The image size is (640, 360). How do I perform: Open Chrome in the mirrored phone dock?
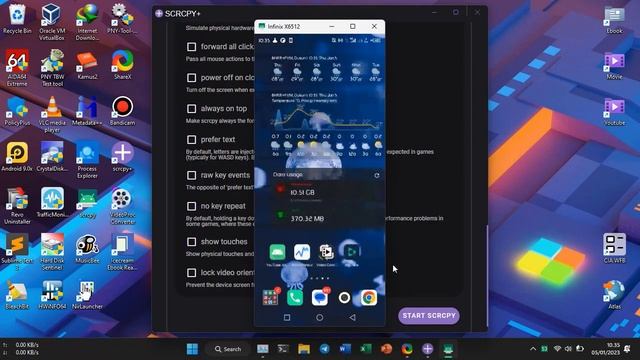coord(368,298)
